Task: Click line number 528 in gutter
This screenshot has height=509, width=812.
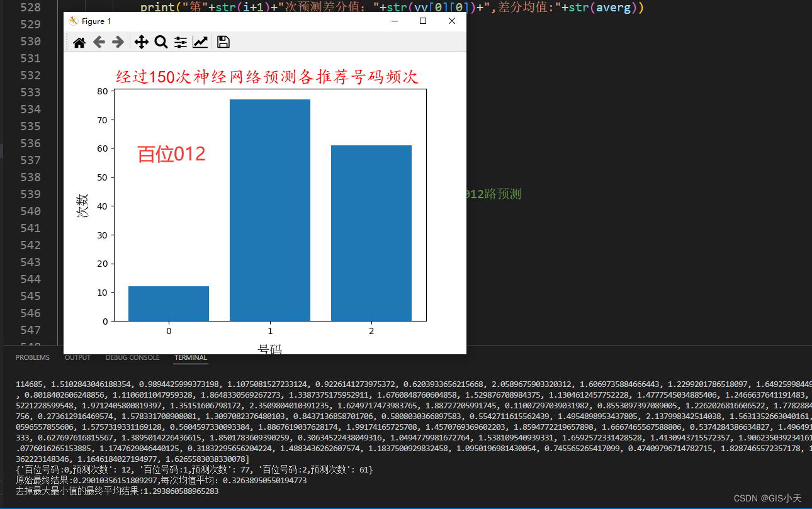Action: pos(31,8)
